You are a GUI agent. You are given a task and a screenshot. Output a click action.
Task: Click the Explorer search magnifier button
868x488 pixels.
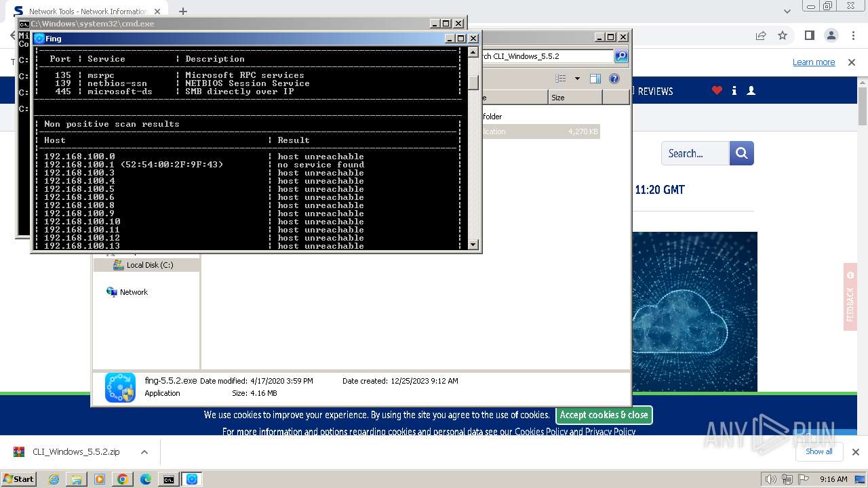click(621, 56)
